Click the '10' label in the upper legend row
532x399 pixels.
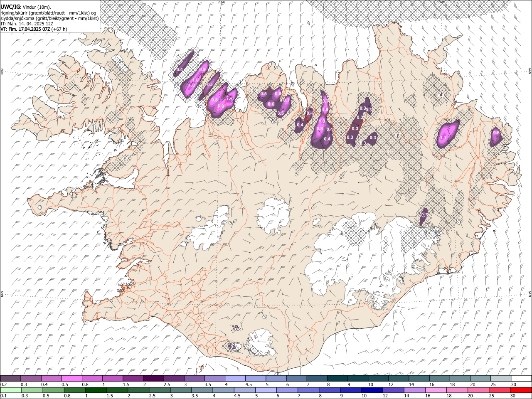coord(370,384)
